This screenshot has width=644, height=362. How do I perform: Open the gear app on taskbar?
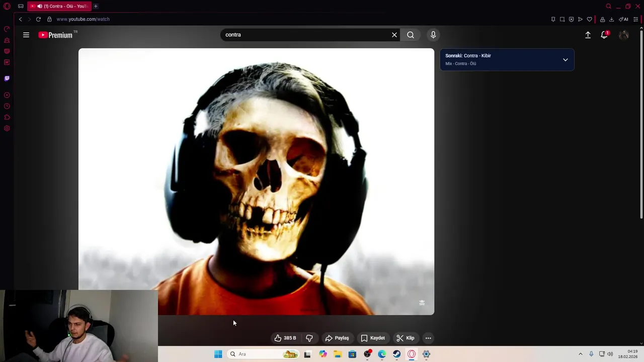coord(426,354)
